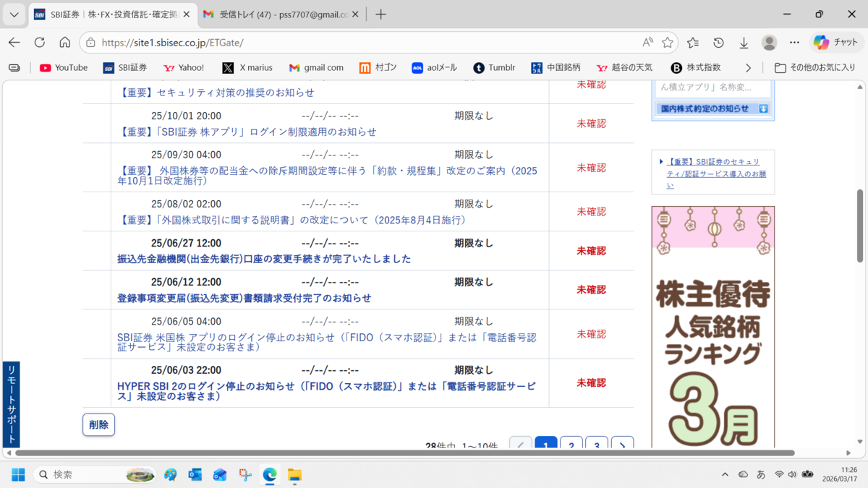868x488 pixels.
Task: Open the X marius bookmark
Action: (247, 67)
